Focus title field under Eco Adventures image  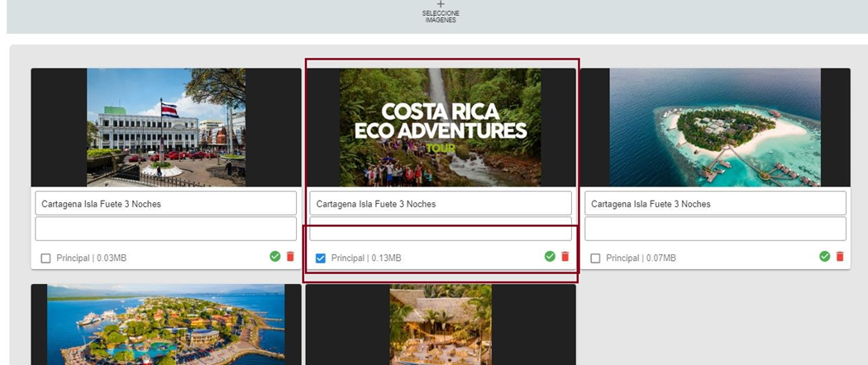(x=440, y=204)
